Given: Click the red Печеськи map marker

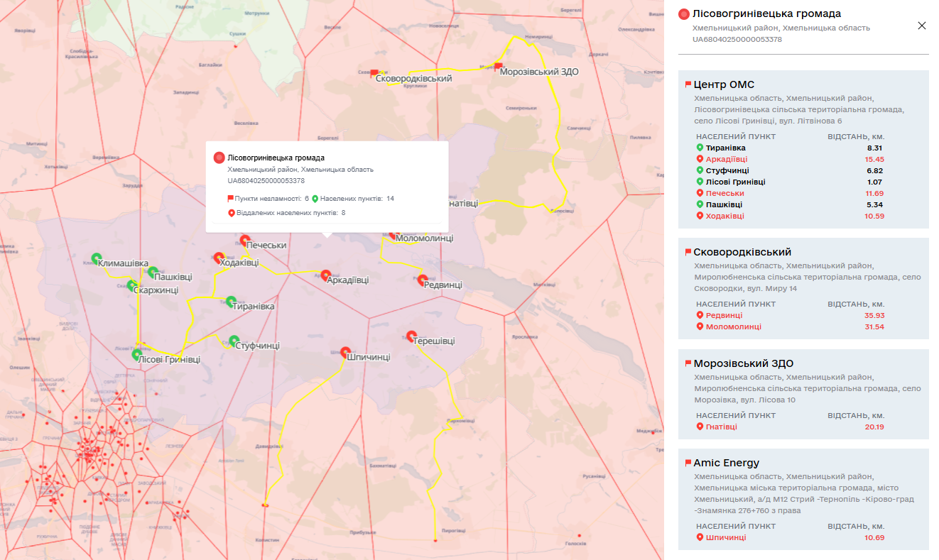Looking at the screenshot, I should click(x=245, y=241).
